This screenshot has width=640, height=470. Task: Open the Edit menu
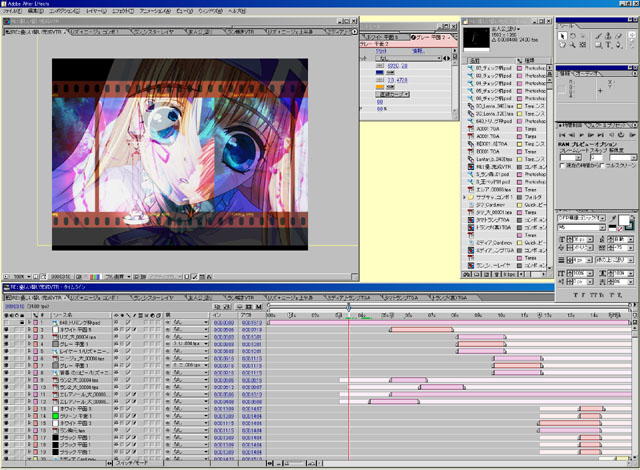[x=36, y=11]
